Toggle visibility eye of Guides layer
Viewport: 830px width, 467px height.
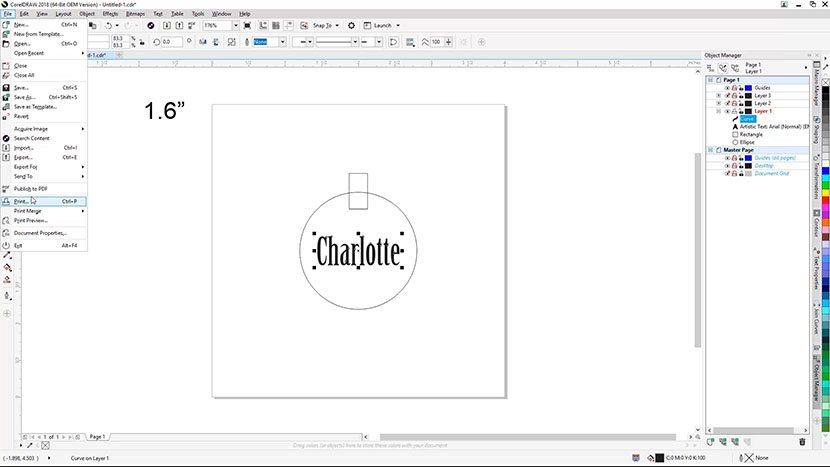[727, 88]
